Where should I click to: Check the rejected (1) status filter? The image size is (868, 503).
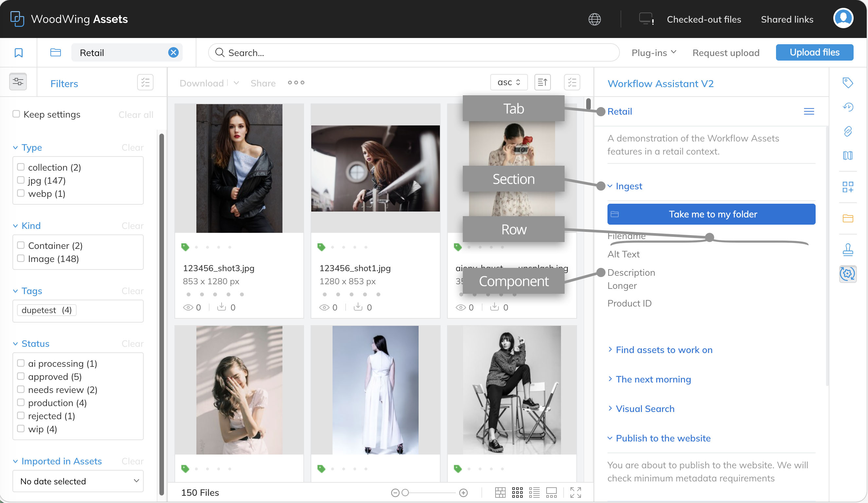click(x=21, y=416)
